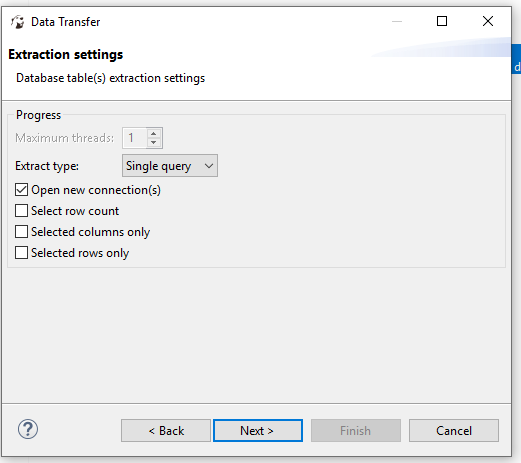Close the Data Transfer window

pos(488,21)
